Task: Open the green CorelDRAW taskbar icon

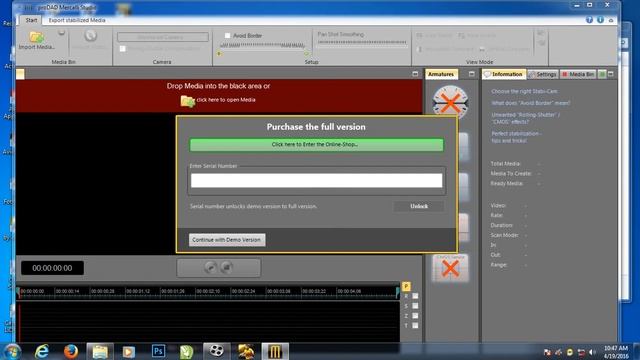Action: tap(187, 351)
